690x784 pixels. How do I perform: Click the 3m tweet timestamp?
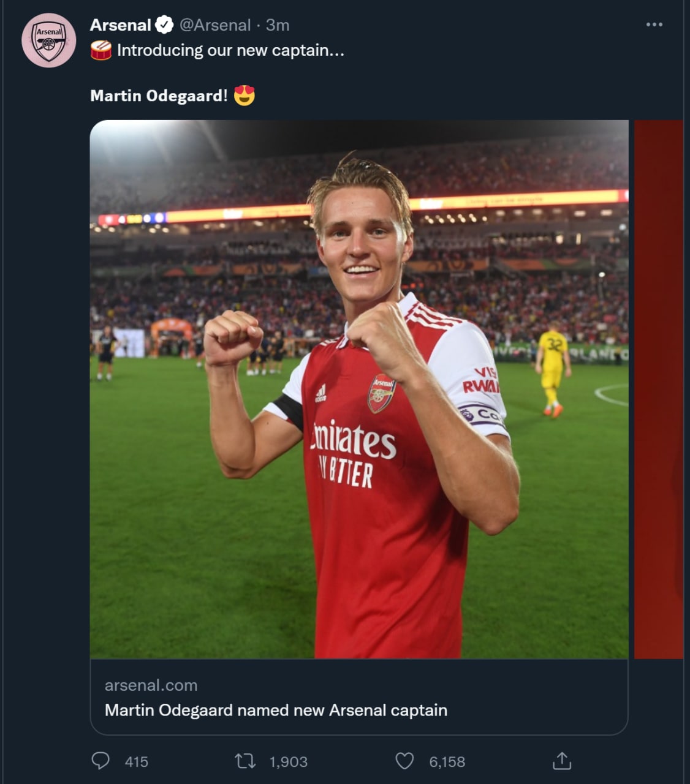[278, 25]
